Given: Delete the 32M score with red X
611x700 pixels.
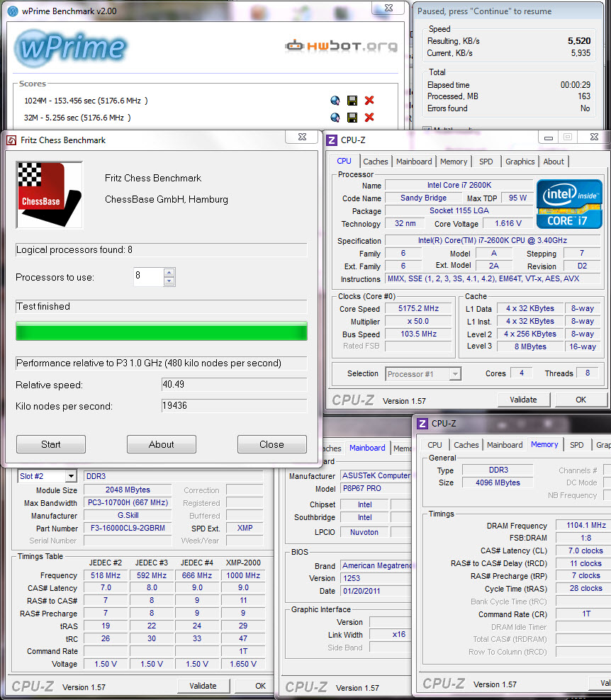Looking at the screenshot, I should click(369, 118).
